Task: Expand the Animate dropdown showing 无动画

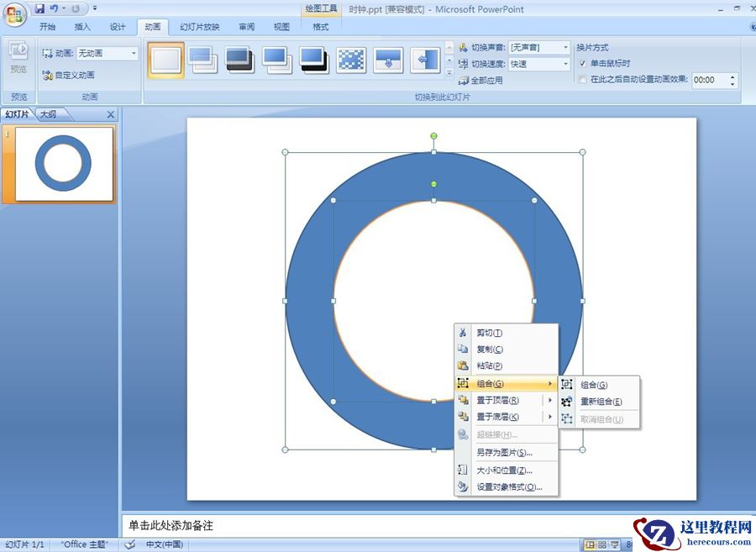Action: coord(134,53)
